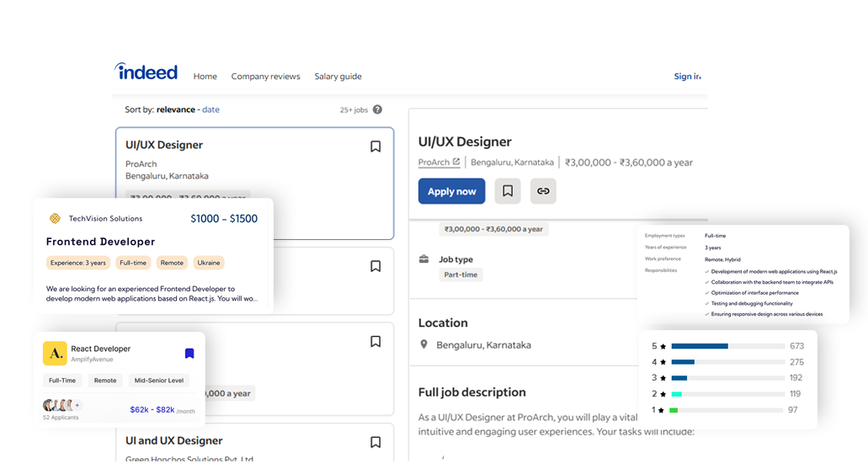Screen dimensions: 868x469
Task: Toggle the blue bookmark on React Developer card
Action: click(x=189, y=354)
